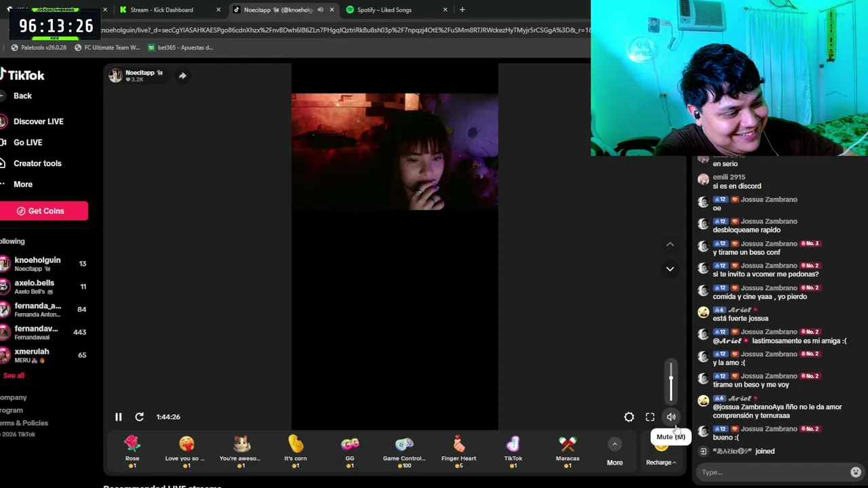Reload the live stream with refresh icon

point(139,417)
